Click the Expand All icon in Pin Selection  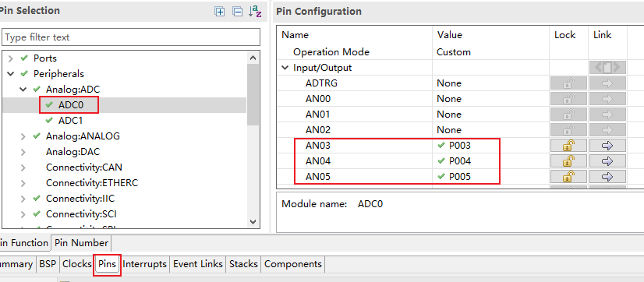tap(220, 12)
